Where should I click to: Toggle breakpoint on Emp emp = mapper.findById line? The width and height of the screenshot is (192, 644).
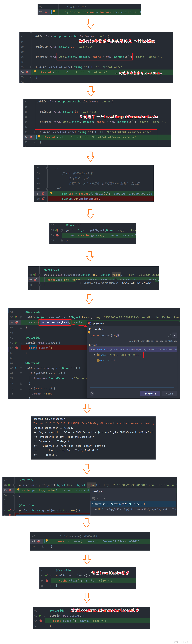[43, 193]
